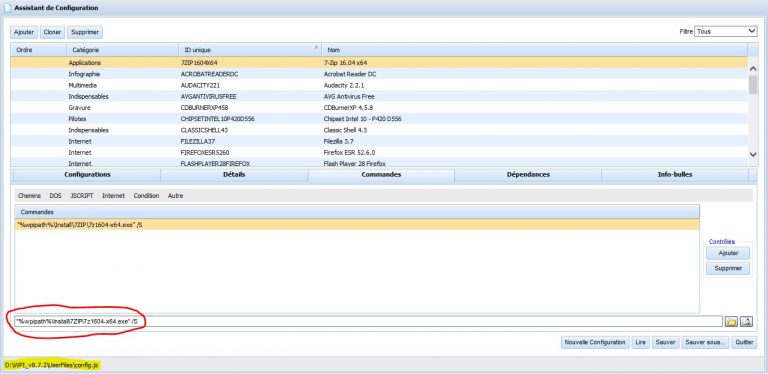Image resolution: width=768 pixels, height=374 pixels.
Task: Click the AUDACITY221 ID cell
Action: (201, 85)
